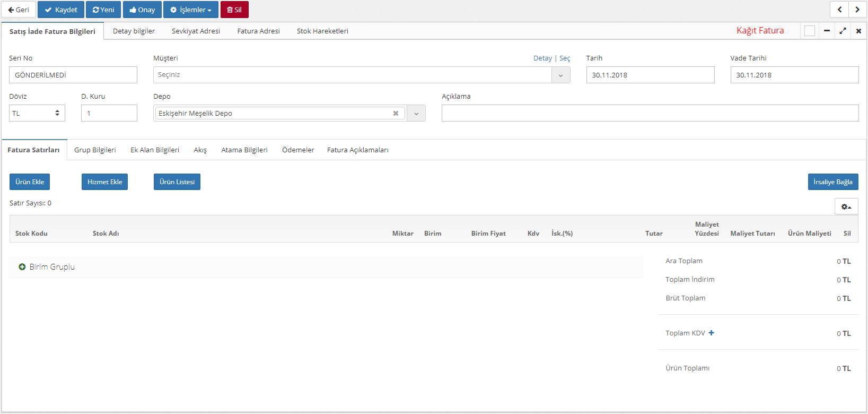
Task: Delete the invoice with Sil button
Action: click(x=234, y=10)
